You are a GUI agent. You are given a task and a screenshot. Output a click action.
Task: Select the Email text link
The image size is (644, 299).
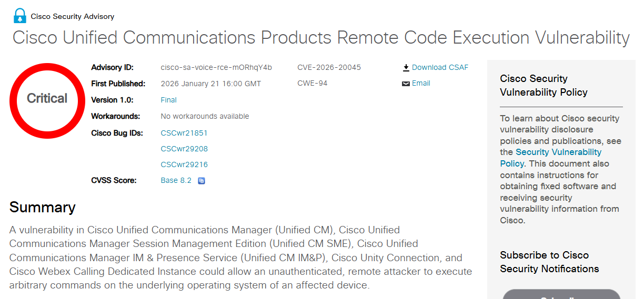pyautogui.click(x=421, y=83)
